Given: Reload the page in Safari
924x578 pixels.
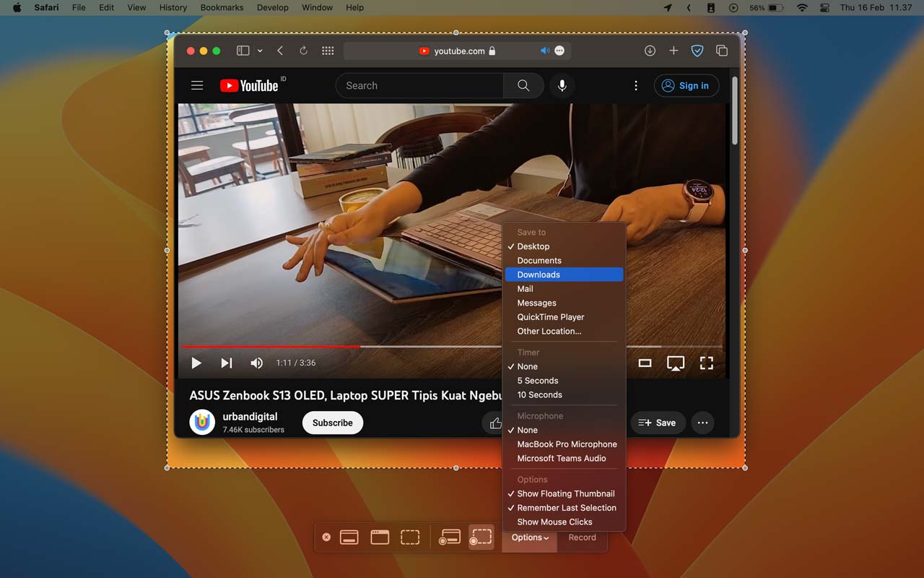Looking at the screenshot, I should tap(303, 51).
